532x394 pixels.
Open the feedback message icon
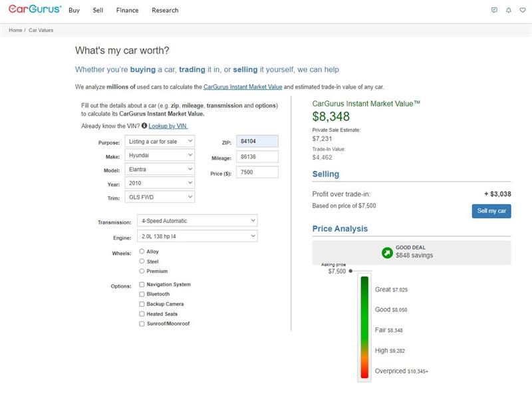pyautogui.click(x=494, y=11)
